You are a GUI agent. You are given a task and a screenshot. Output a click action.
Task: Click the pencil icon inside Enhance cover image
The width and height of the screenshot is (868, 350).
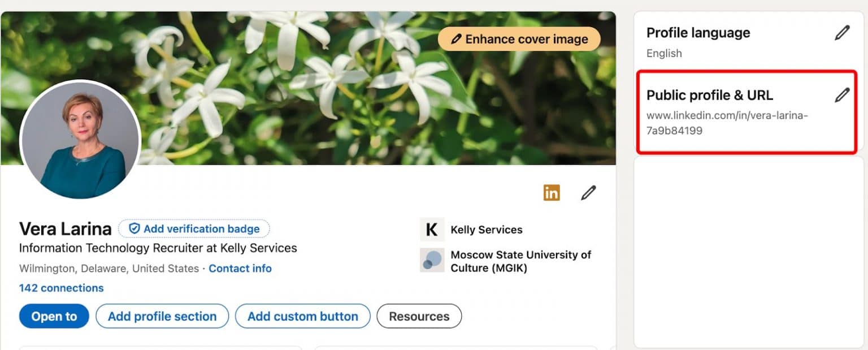tap(457, 39)
